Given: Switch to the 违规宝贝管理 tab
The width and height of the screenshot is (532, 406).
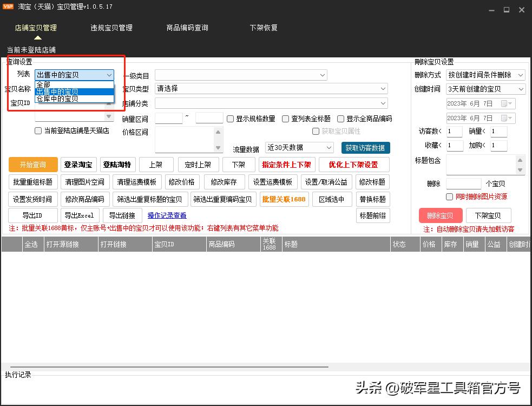Looking at the screenshot, I should tap(111, 27).
